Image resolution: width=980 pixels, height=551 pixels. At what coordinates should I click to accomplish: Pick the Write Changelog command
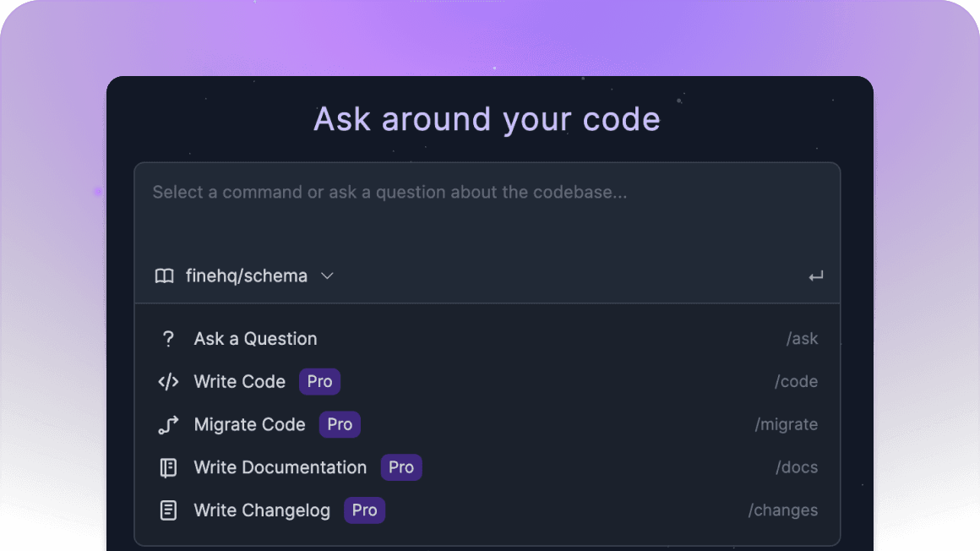[x=487, y=510]
